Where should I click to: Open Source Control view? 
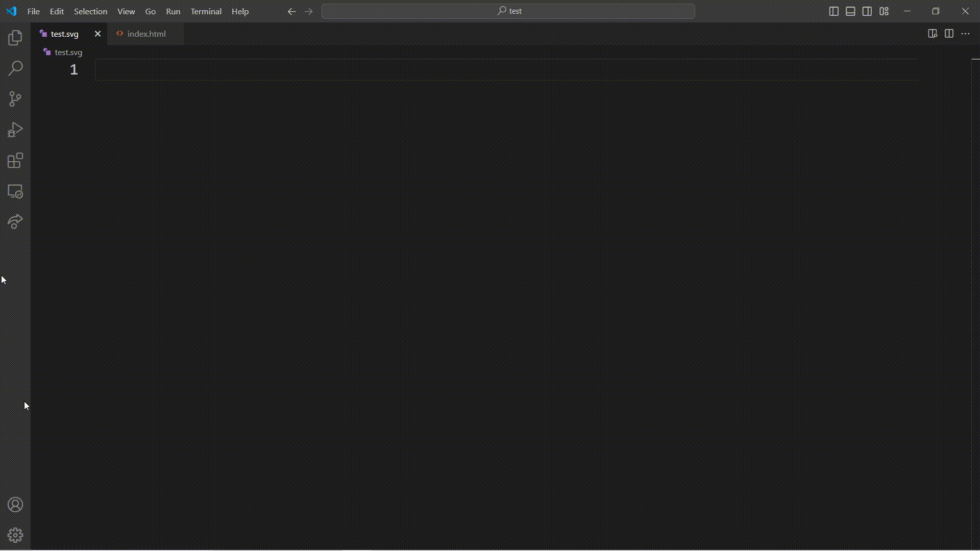[x=15, y=99]
